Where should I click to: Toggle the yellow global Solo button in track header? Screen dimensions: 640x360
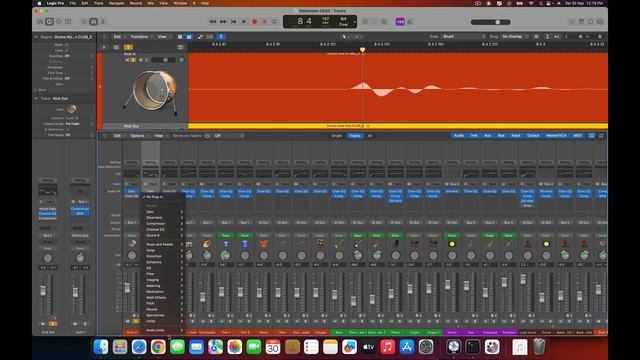click(x=128, y=47)
